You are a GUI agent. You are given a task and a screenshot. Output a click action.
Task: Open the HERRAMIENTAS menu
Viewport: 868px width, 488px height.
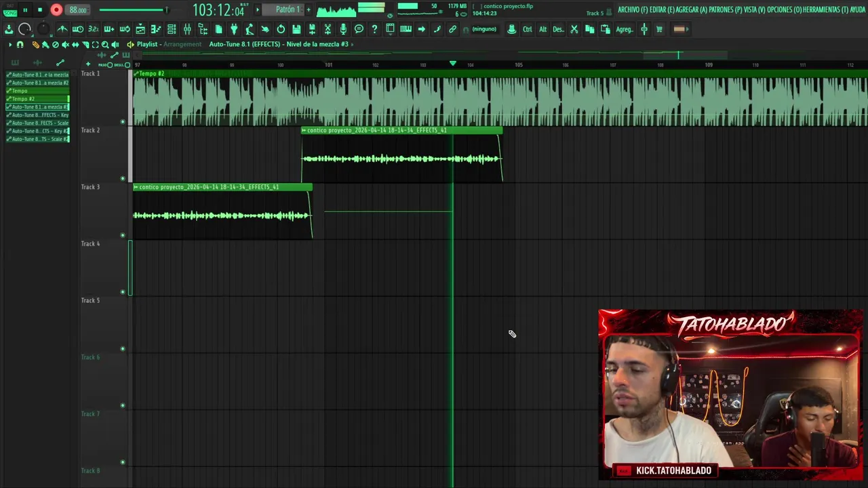(825, 9)
